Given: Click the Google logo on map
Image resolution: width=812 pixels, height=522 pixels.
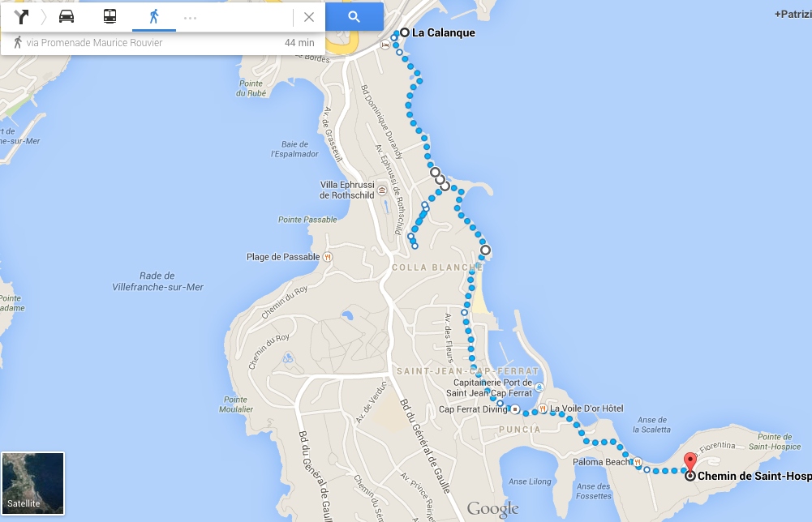Looking at the screenshot, I should coord(493,509).
